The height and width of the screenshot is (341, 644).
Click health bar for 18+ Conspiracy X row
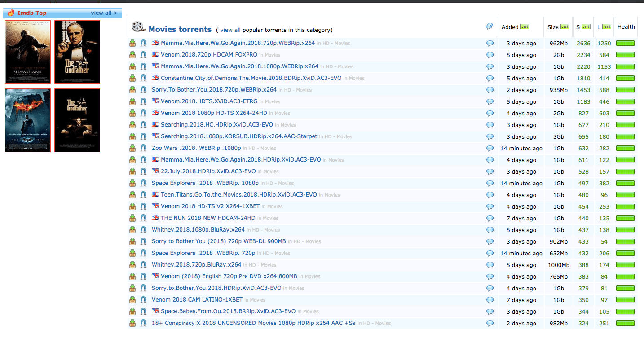tap(625, 323)
